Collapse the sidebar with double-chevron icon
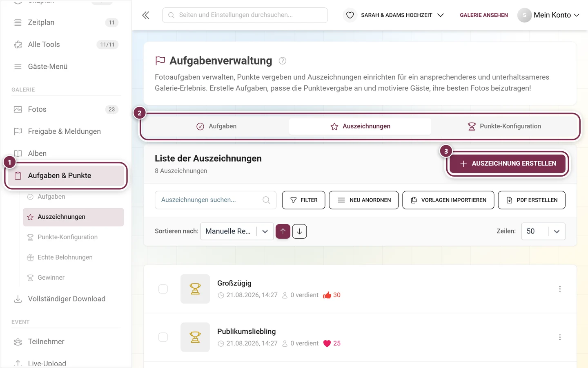Viewport: 588px width, 368px height. tap(146, 15)
